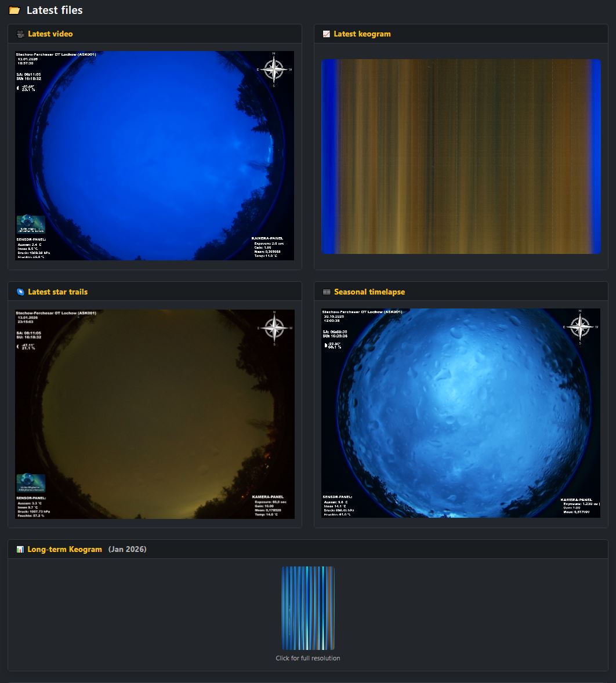Open the January 2026 keogram thumbnail
The image size is (616, 683).
point(307,608)
